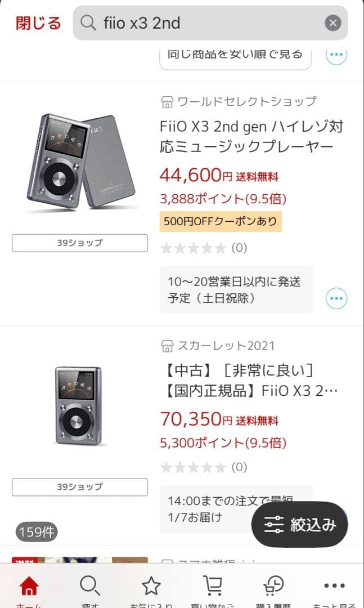Tap the shop icon beside ワールドセレクトショップ
The image size is (364, 608).
click(x=166, y=101)
